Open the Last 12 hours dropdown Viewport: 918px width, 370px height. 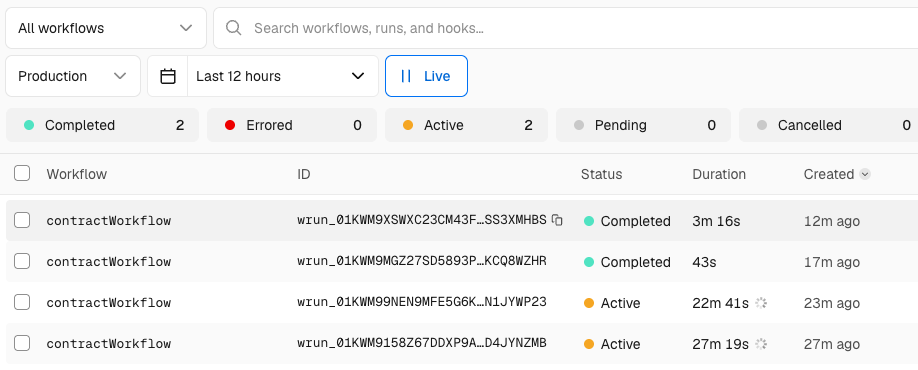point(283,76)
